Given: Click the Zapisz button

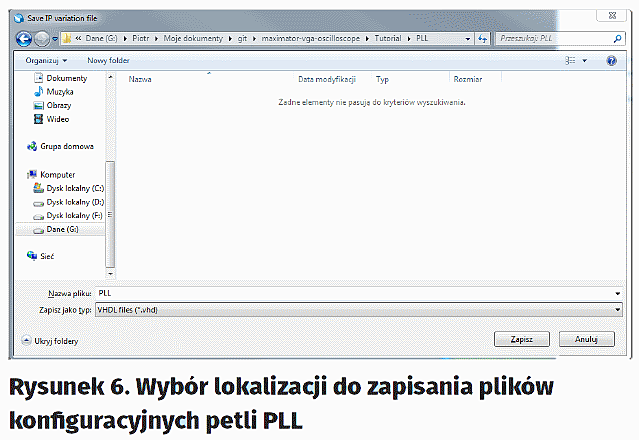Looking at the screenshot, I should 522,340.
